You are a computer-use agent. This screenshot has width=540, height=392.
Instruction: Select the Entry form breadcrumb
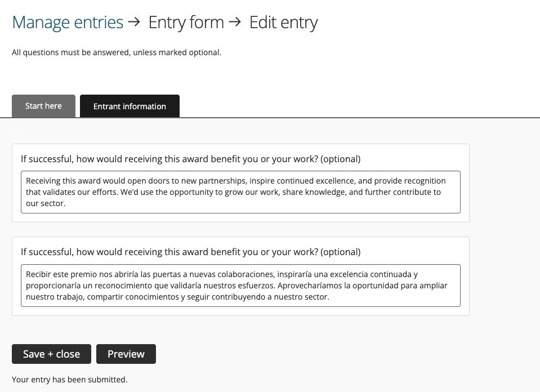186,23
